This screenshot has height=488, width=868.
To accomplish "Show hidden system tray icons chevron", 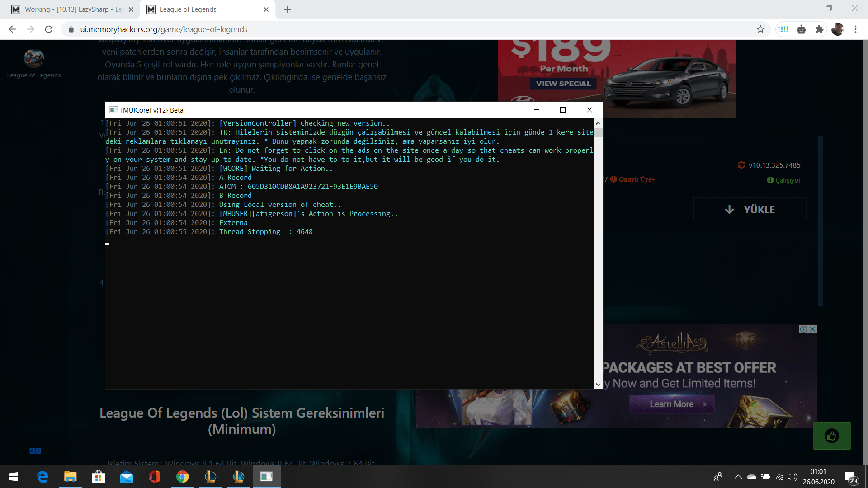I will pos(738,477).
